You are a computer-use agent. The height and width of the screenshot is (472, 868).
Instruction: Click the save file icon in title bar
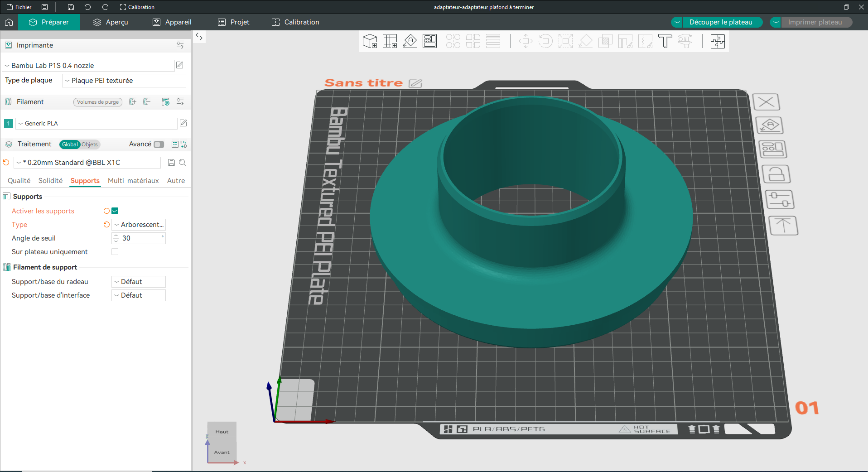71,7
